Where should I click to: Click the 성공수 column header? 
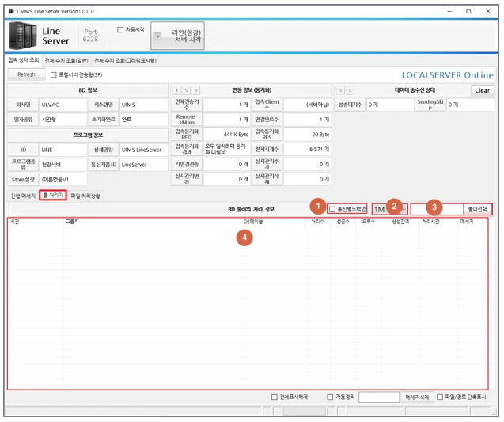(343, 222)
